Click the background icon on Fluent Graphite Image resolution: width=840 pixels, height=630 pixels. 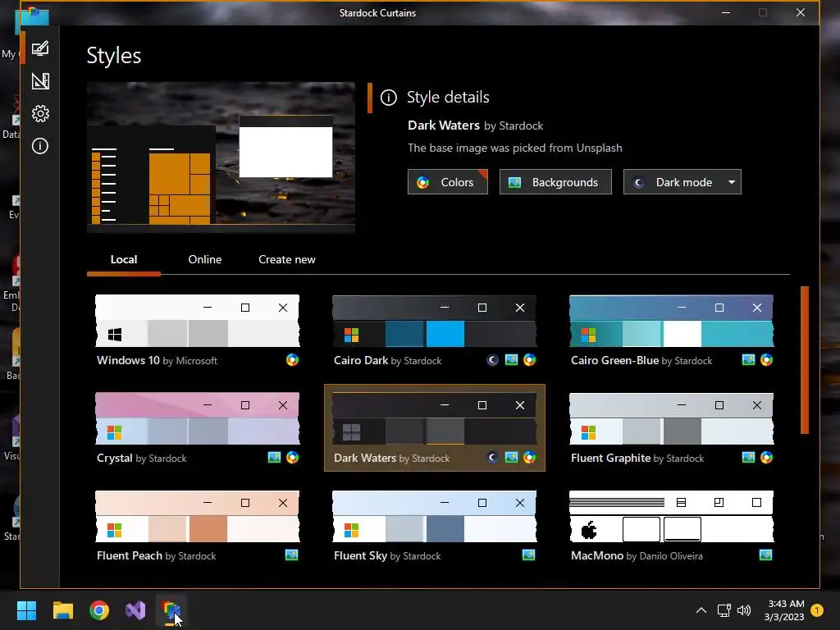pos(748,458)
